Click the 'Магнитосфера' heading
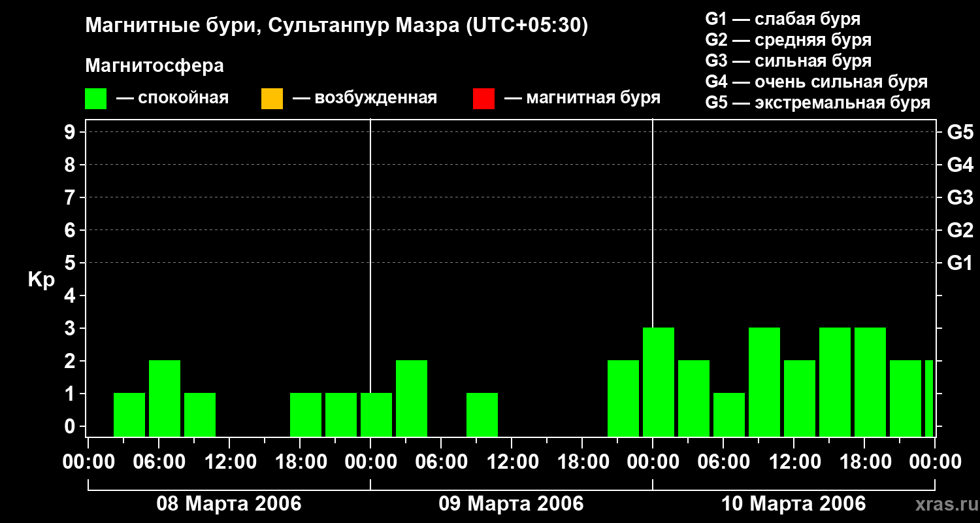Image resolution: width=980 pixels, height=523 pixels. (x=154, y=66)
